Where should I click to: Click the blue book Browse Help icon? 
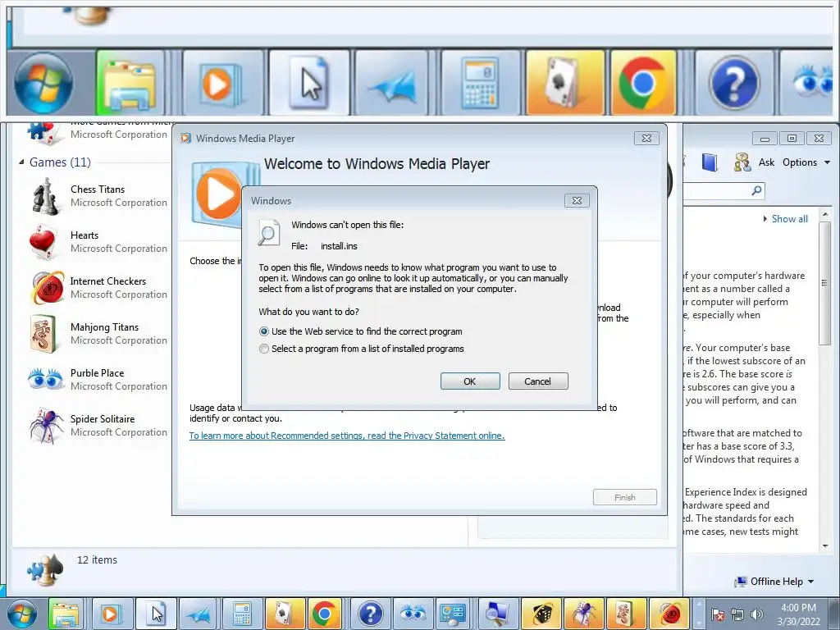coord(710,162)
